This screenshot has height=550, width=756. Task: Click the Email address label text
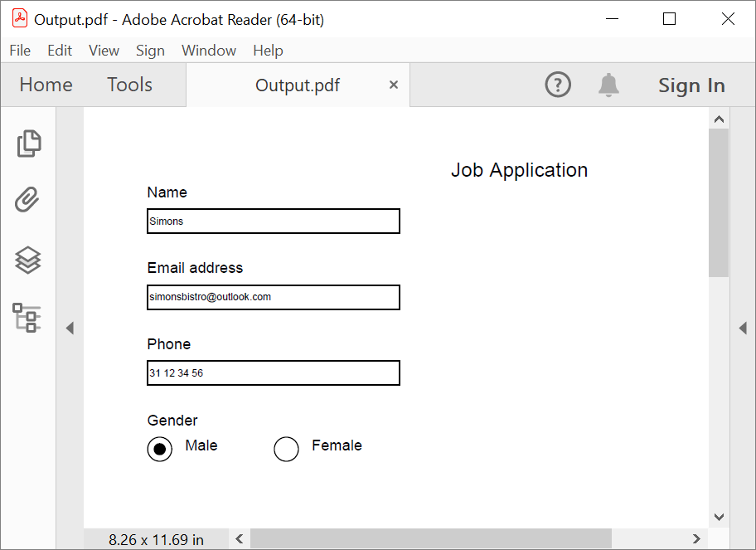point(195,268)
